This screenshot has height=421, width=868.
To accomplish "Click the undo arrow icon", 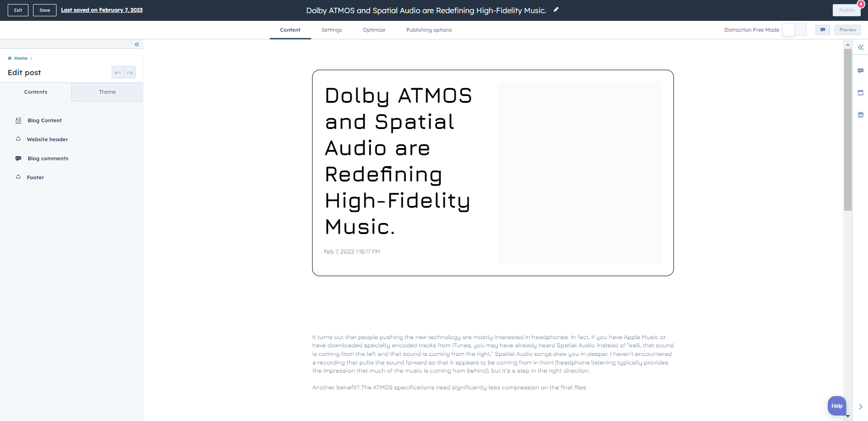I will [x=118, y=72].
